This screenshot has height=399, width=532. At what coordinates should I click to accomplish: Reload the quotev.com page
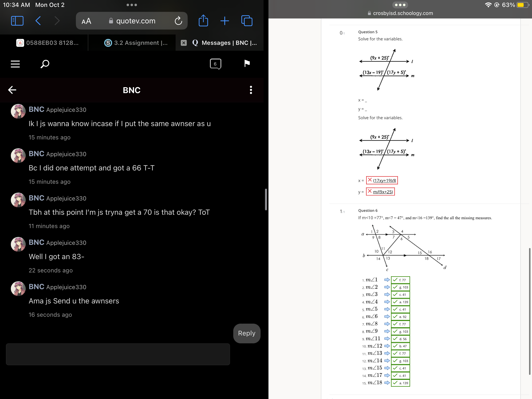coord(178,21)
